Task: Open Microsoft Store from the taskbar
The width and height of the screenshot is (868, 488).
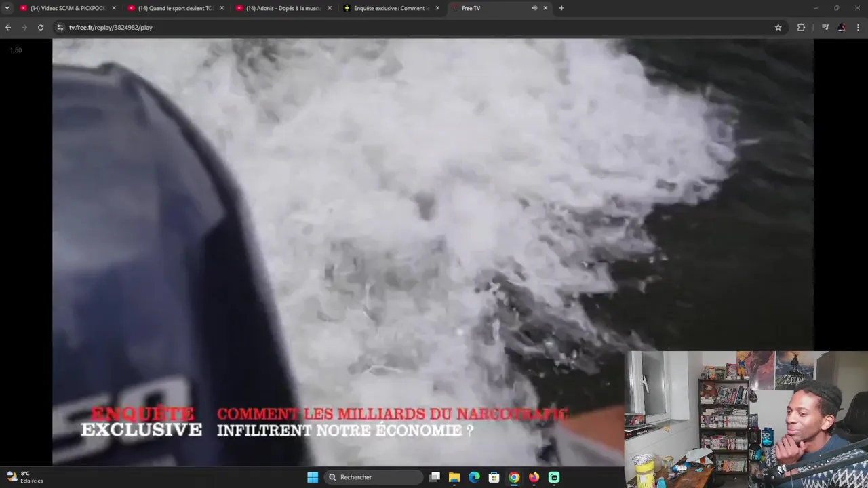Action: point(494,477)
